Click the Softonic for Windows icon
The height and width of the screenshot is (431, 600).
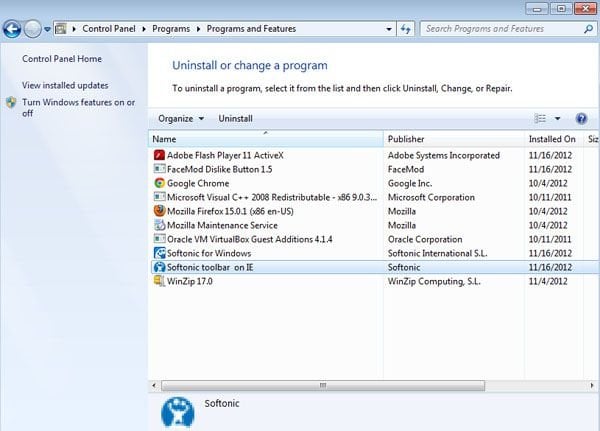click(159, 253)
